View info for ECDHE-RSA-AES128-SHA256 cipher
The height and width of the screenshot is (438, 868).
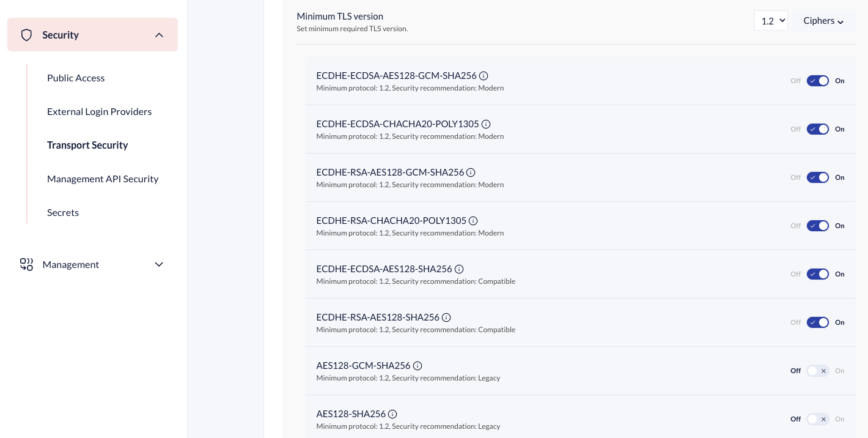(446, 317)
